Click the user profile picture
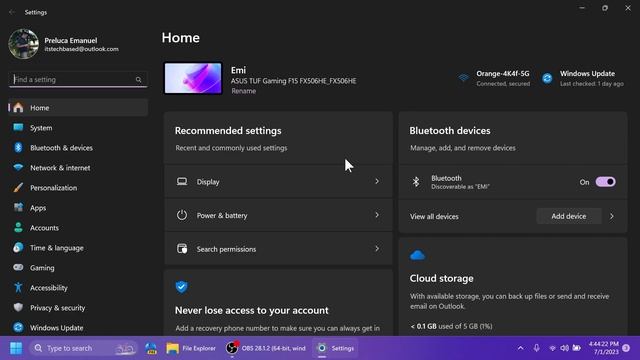Screen dimensions: 640x360 (x=24, y=44)
